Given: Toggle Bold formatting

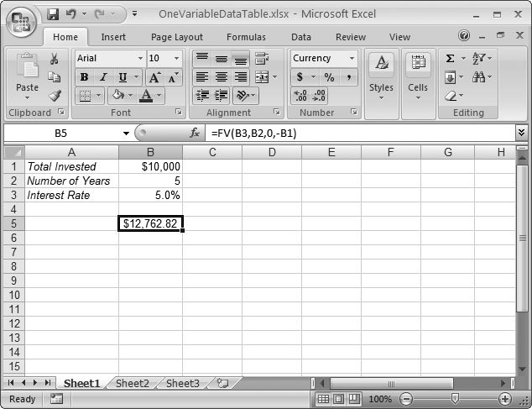Looking at the screenshot, I should (84, 77).
